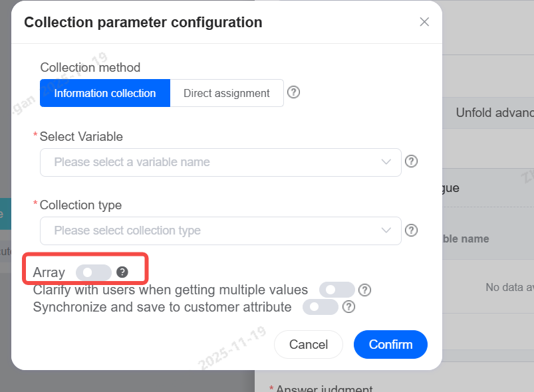Click the dialog title Collection parameter configuration
534x392 pixels.
pos(143,22)
